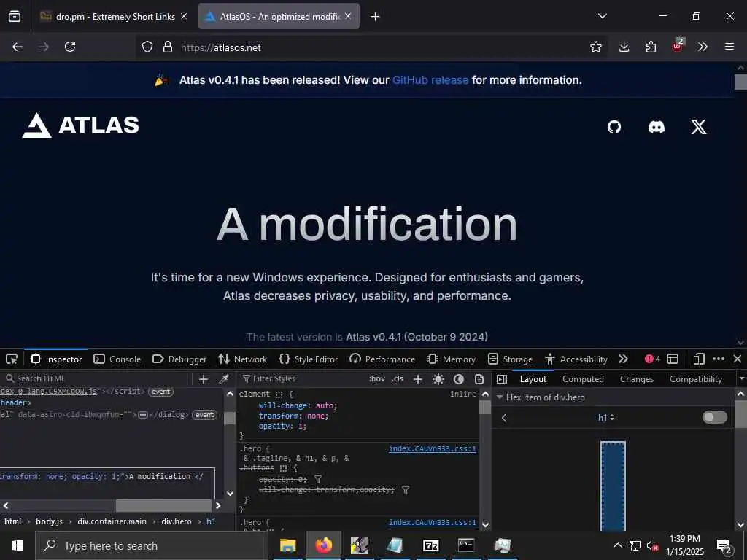Open the uBlock Origin extension icon
The height and width of the screenshot is (560, 747).
678,46
